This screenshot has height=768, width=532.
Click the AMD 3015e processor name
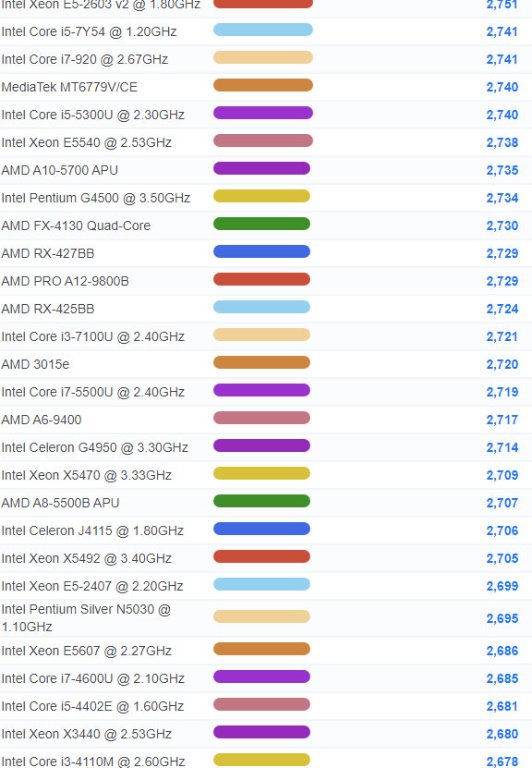tap(35, 364)
